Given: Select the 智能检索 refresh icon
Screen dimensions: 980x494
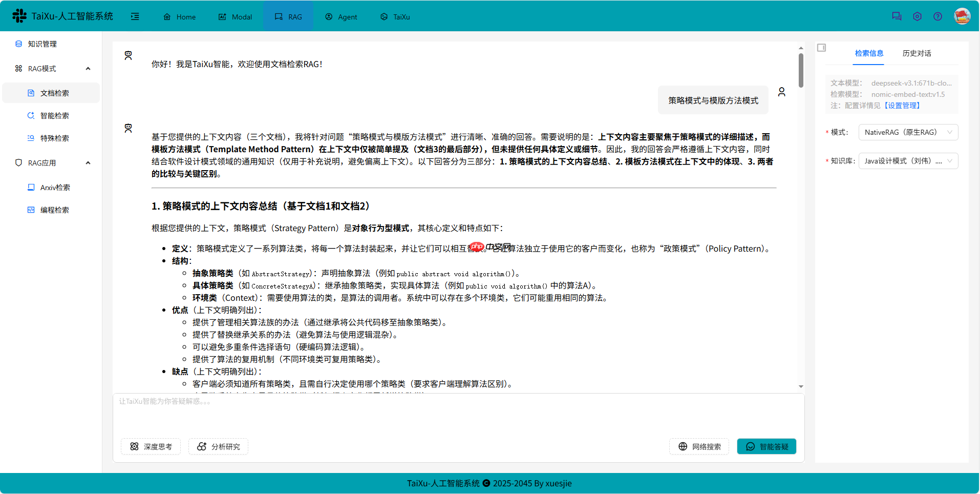Looking at the screenshot, I should (31, 115).
